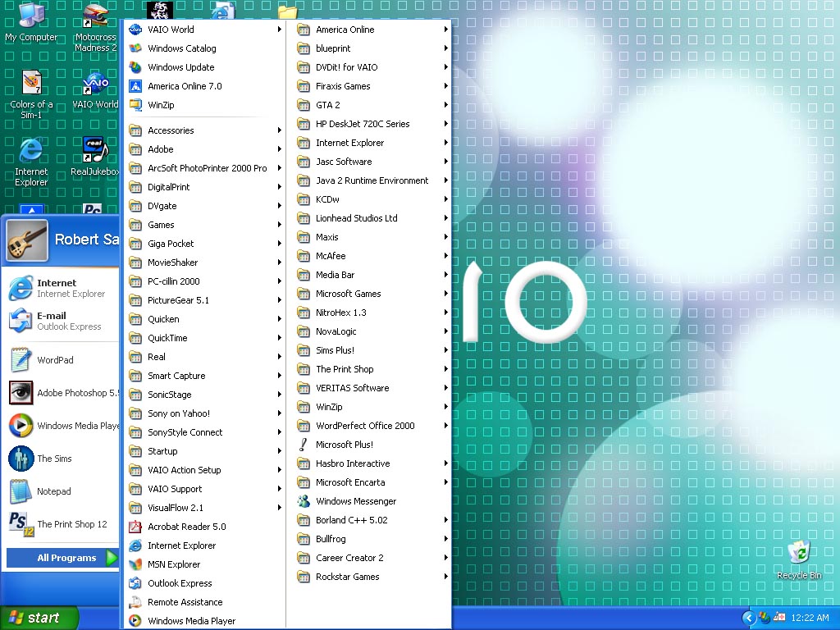840x630 pixels.
Task: Expand the Accessories submenu
Action: point(204,130)
